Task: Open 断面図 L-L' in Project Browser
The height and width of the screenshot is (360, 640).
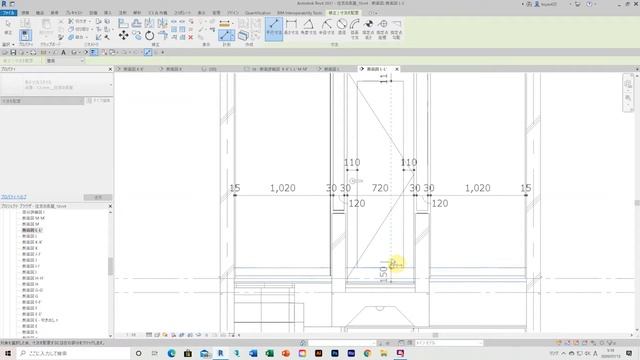Action: (32, 230)
